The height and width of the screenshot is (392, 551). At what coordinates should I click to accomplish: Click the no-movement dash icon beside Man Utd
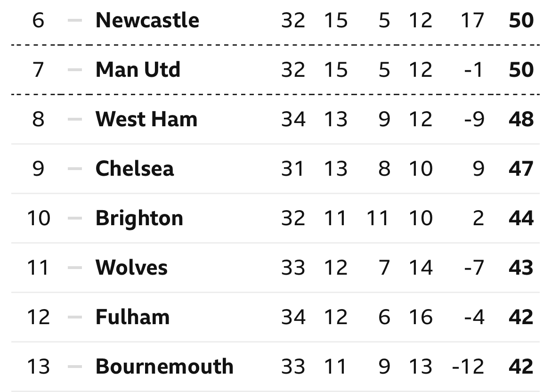(75, 70)
